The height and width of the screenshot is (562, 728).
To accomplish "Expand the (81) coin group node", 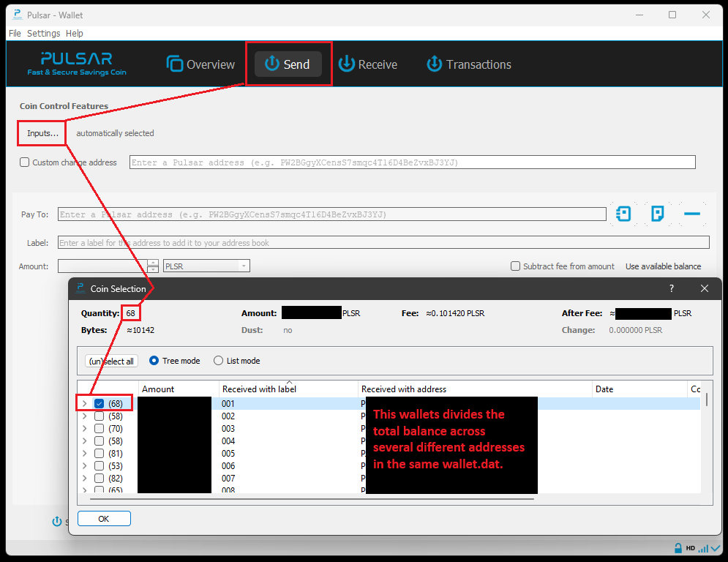I will [84, 453].
